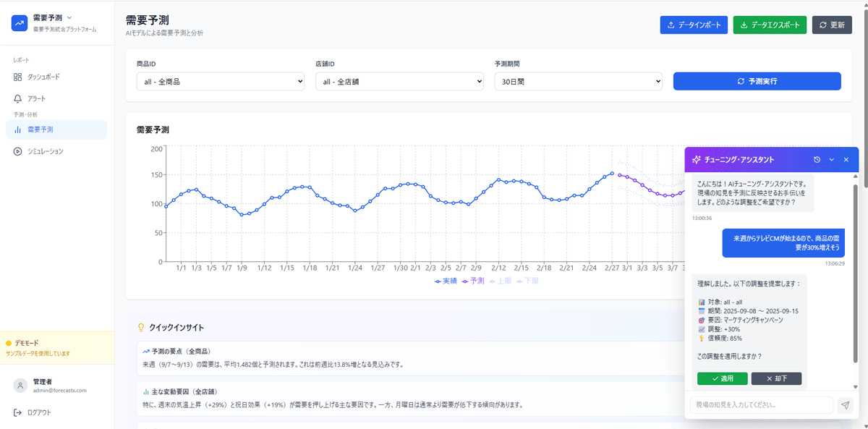Open the 店舗ID dropdown

click(399, 82)
